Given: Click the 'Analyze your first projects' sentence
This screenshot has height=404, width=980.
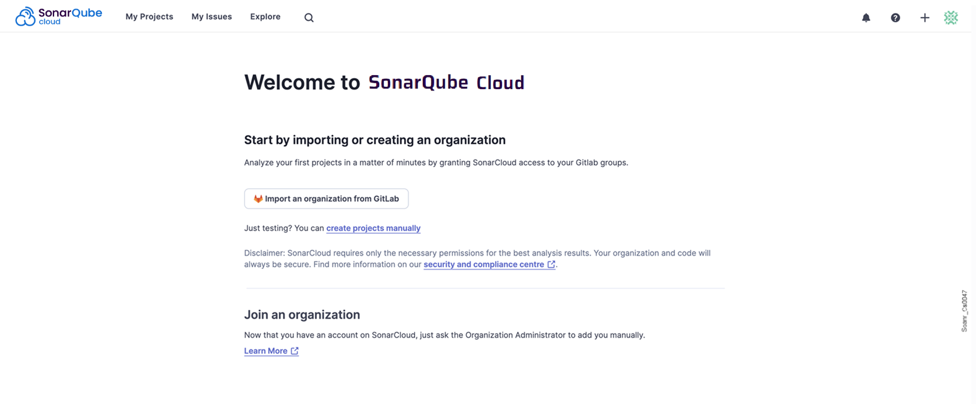Looking at the screenshot, I should 436,162.
